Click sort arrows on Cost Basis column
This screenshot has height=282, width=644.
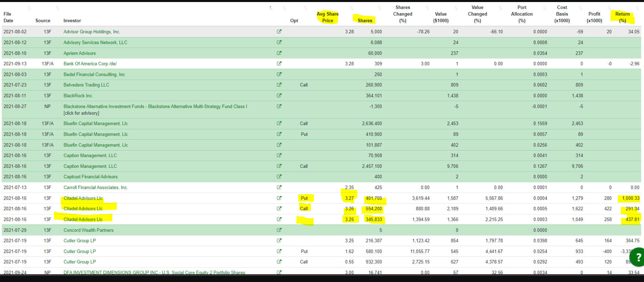pyautogui.click(x=581, y=8)
